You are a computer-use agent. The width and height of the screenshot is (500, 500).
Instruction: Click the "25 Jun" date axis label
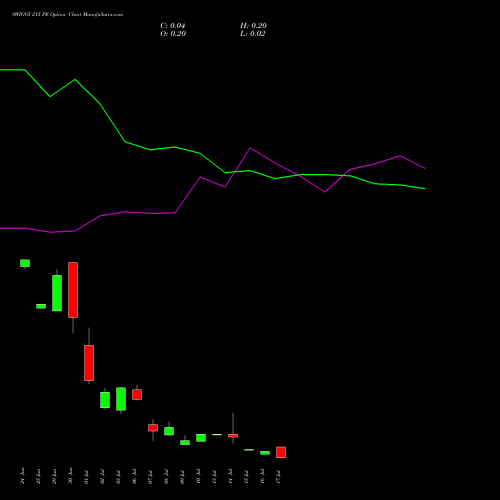(x=38, y=476)
